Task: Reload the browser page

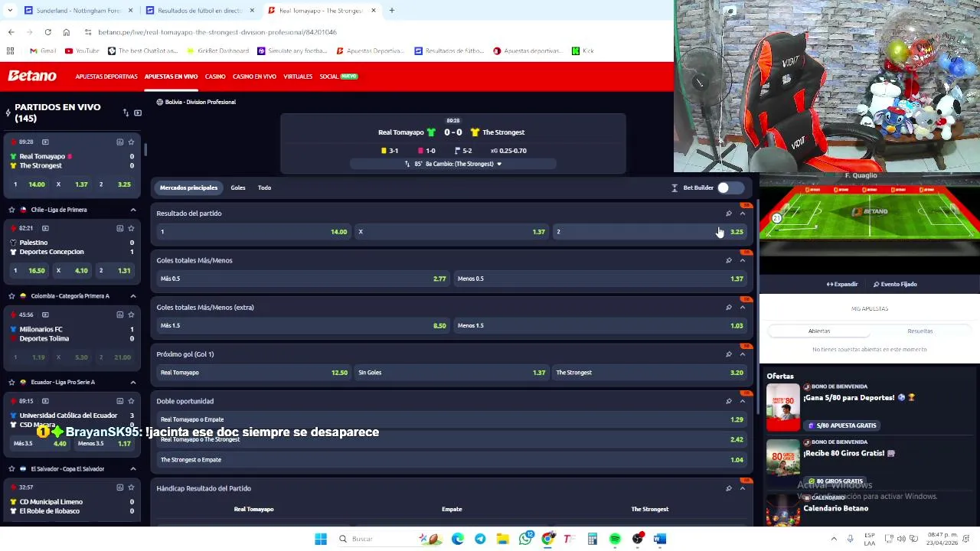Action: [x=47, y=32]
